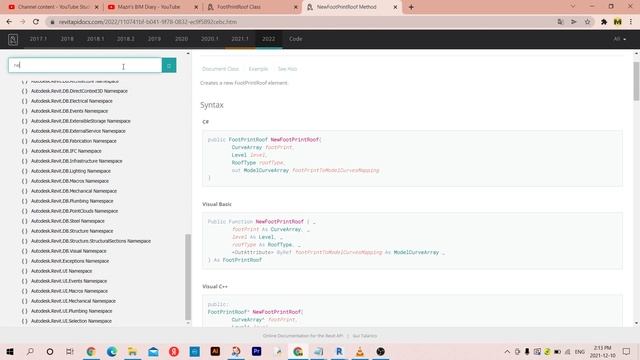640x360 pixels.
Task: Switch to the FootPrintRoof Class browser tab
Action: pyautogui.click(x=252, y=7)
